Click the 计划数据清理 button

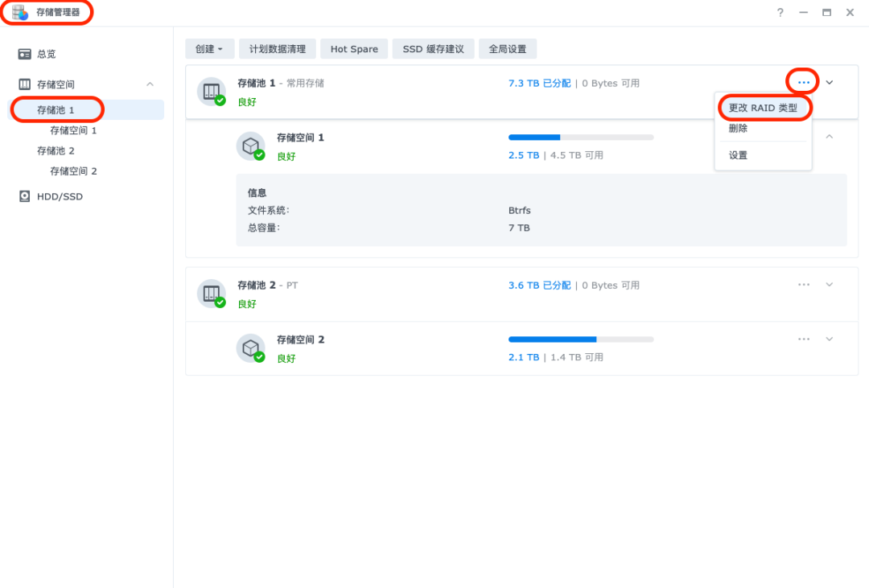pyautogui.click(x=278, y=49)
